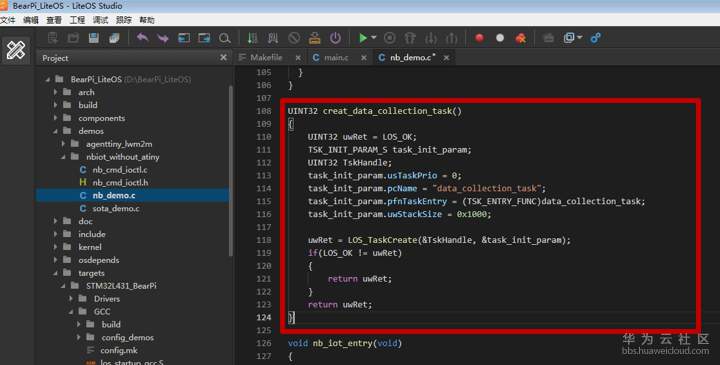Collapse the targets folder

click(x=56, y=273)
